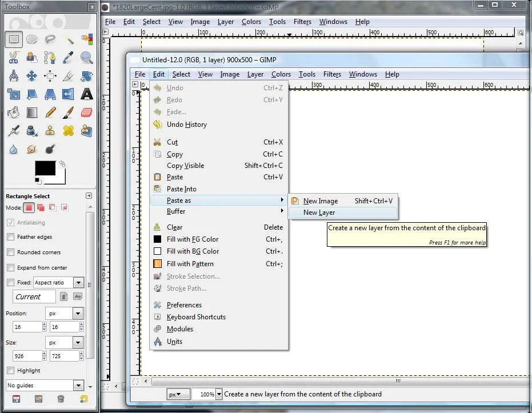Select the Rotate tool
This screenshot has height=413, width=532.
87,75
